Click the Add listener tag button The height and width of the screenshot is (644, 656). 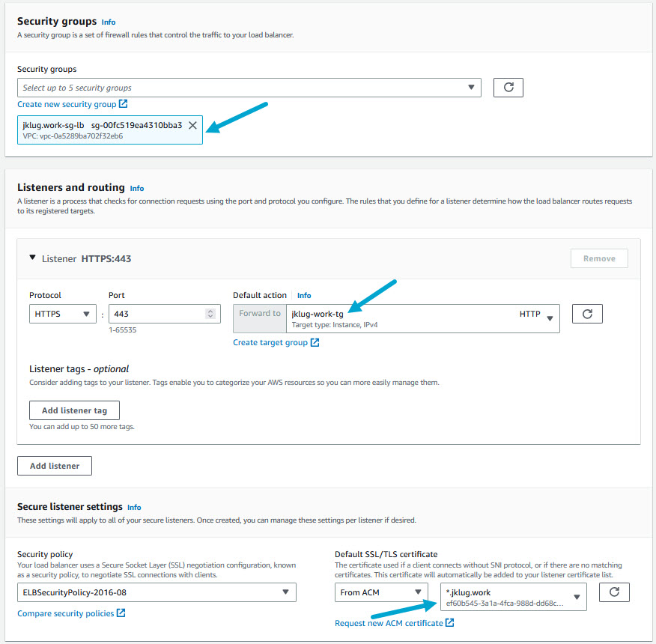click(74, 410)
